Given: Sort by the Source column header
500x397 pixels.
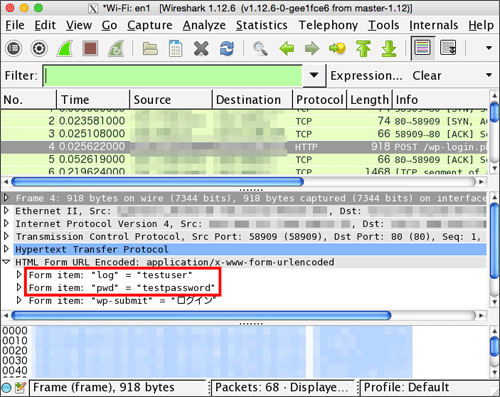Looking at the screenshot, I should (x=171, y=100).
